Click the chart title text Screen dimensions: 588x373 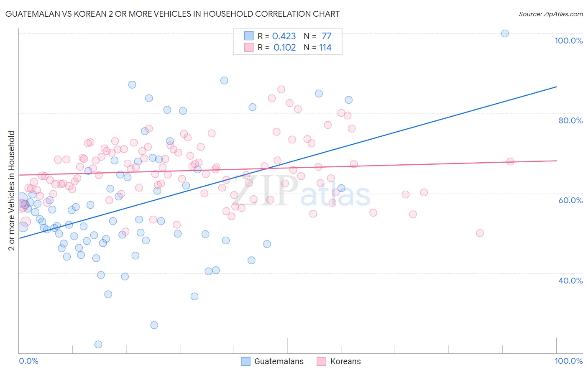pos(172,14)
